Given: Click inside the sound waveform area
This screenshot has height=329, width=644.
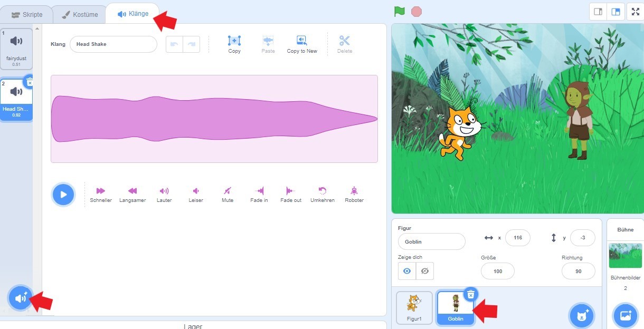Looking at the screenshot, I should 214,119.
